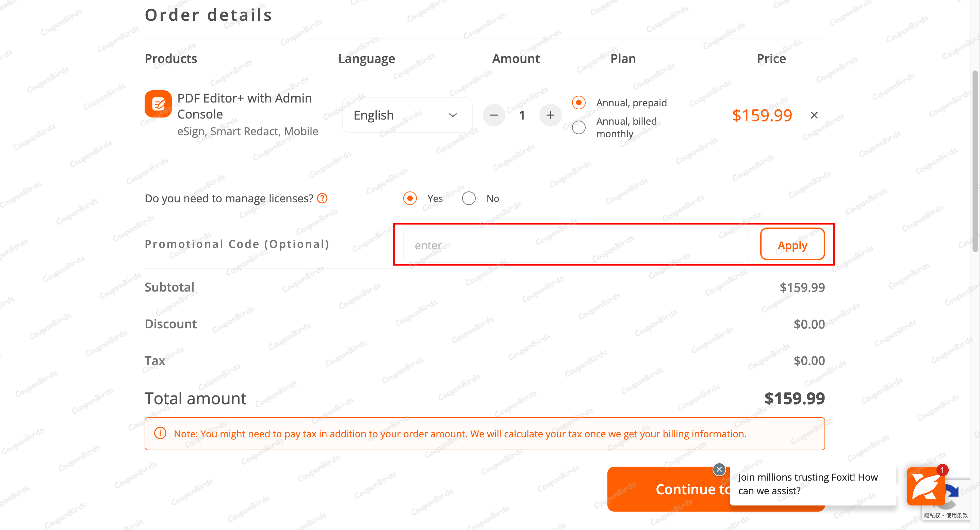Decrease the product quantity
Image resolution: width=980 pixels, height=530 pixels.
pos(493,115)
